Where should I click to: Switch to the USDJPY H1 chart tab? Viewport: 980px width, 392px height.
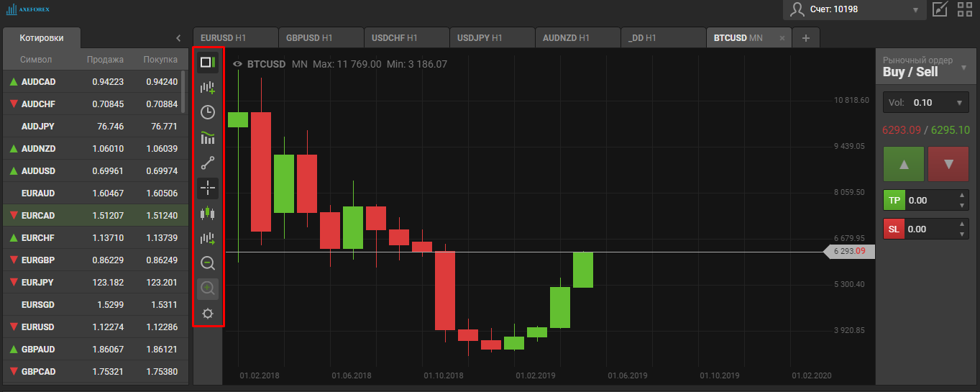pyautogui.click(x=491, y=37)
